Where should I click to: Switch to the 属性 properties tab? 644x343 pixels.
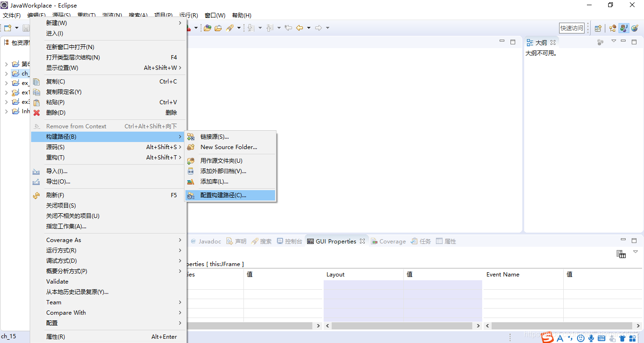[x=446, y=241]
